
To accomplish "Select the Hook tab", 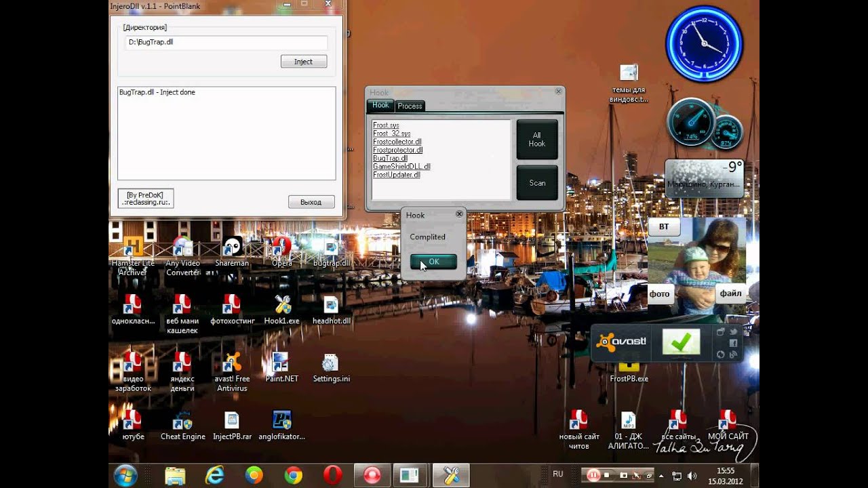I will coord(380,105).
